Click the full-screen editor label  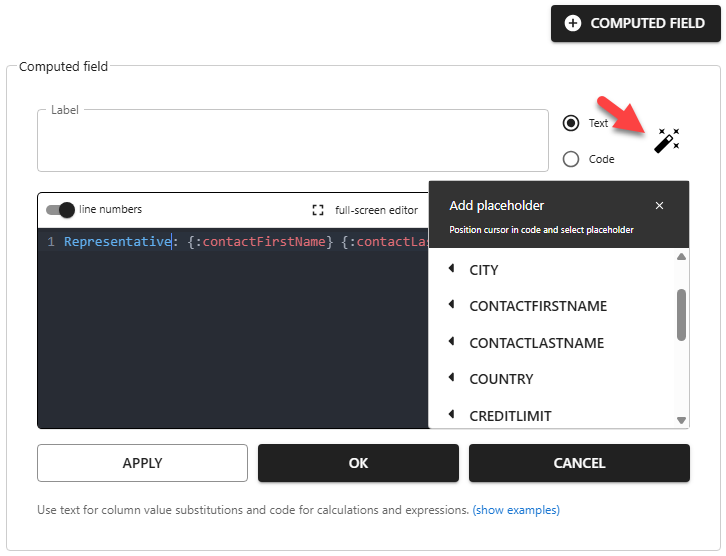point(376,210)
